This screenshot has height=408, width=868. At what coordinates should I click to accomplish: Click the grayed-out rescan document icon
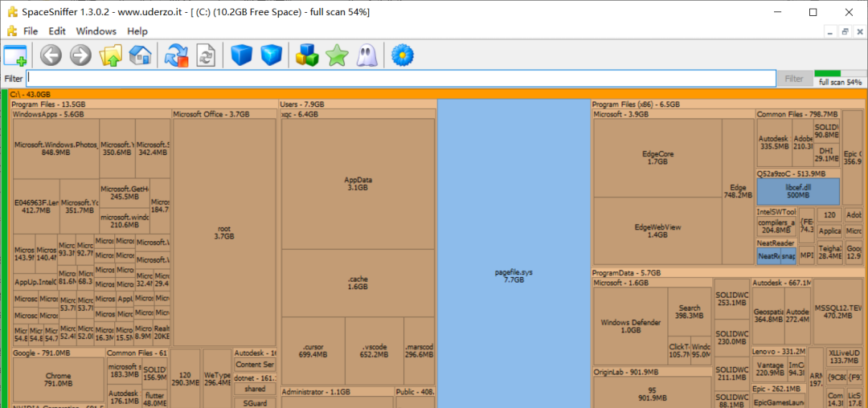click(x=207, y=56)
